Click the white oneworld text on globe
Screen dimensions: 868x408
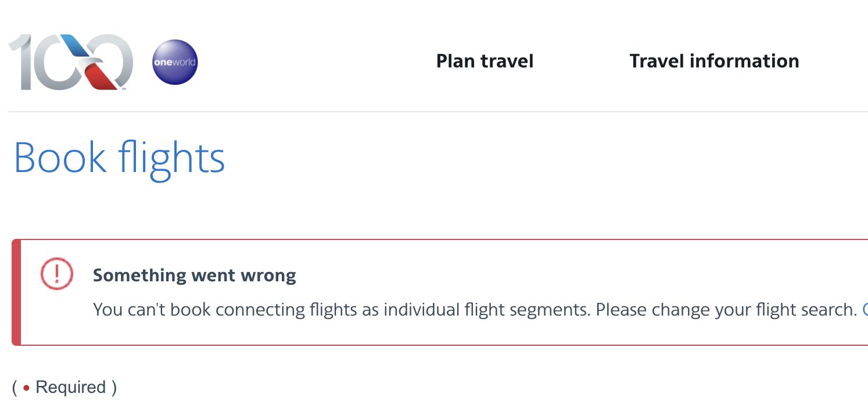coord(174,63)
